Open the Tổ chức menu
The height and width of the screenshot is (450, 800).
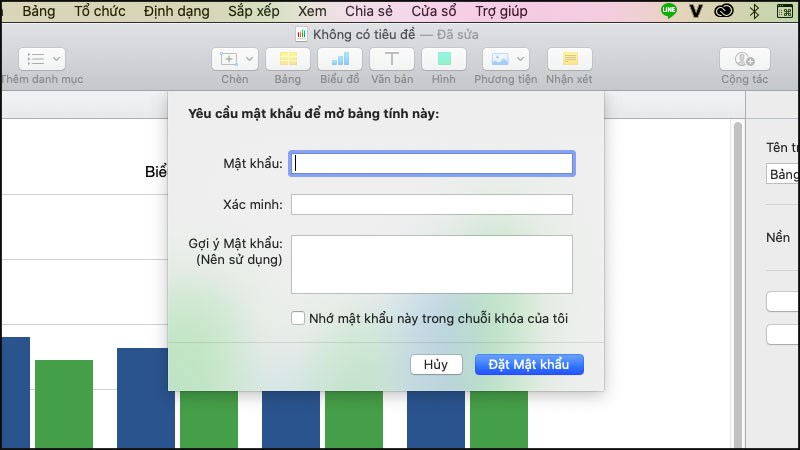(100, 11)
